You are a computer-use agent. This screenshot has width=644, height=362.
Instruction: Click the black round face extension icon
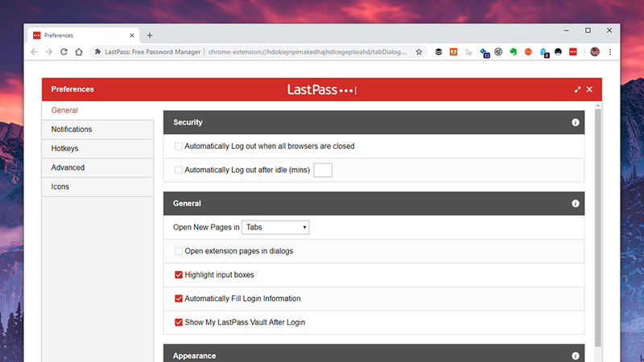pos(558,52)
